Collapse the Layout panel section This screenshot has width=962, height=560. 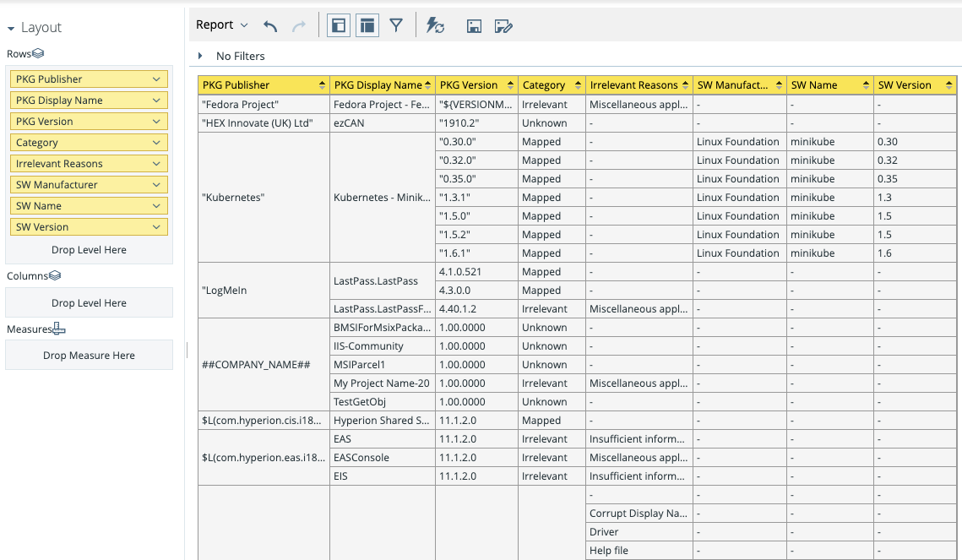click(10, 27)
